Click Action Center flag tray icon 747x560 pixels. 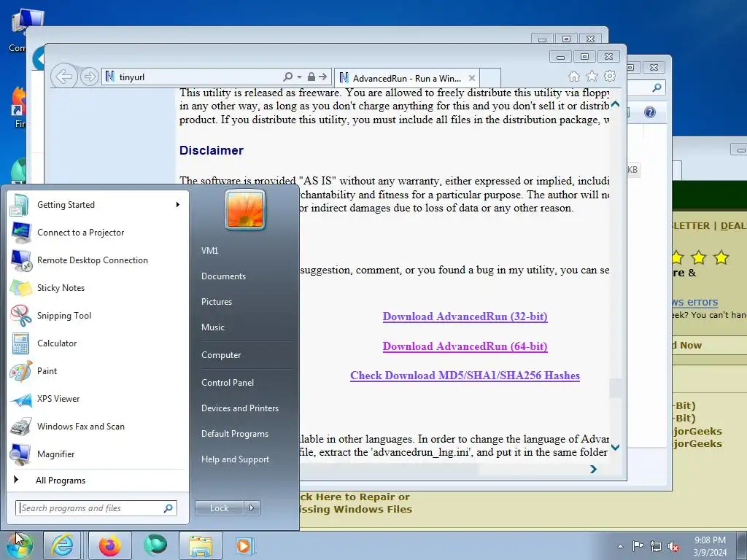coord(638,546)
